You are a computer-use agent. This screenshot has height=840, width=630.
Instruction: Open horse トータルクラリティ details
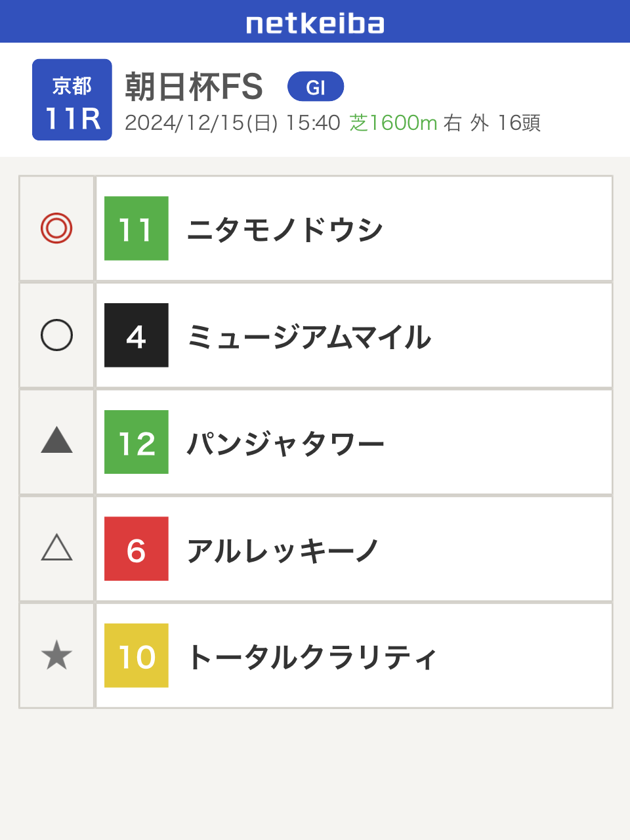(x=312, y=657)
